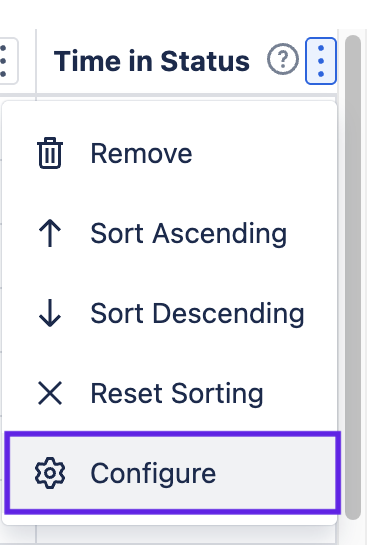Screen dimensions: 369x545
Task: Click the trash can icon
Action: tap(50, 153)
